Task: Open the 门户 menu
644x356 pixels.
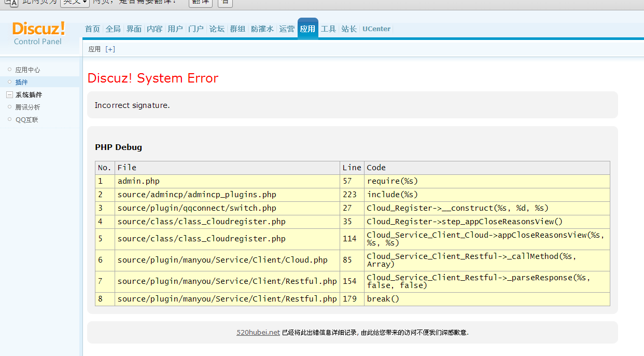Action: [196, 29]
